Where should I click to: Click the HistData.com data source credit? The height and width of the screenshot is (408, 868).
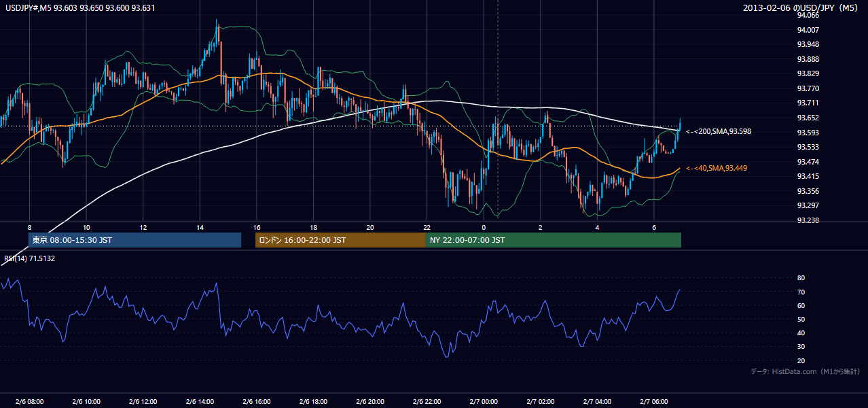click(806, 371)
